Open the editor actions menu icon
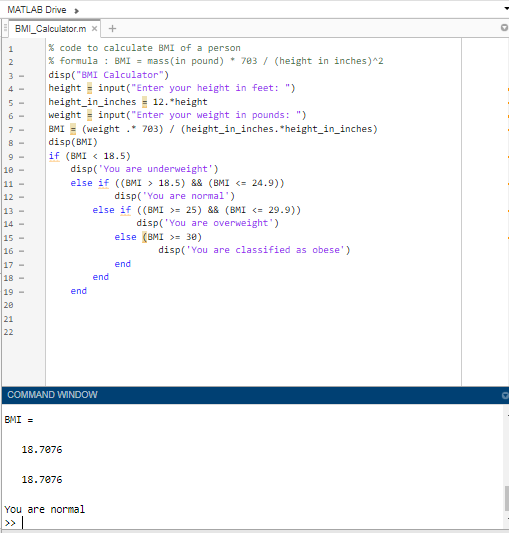509x533 pixels. click(505, 28)
